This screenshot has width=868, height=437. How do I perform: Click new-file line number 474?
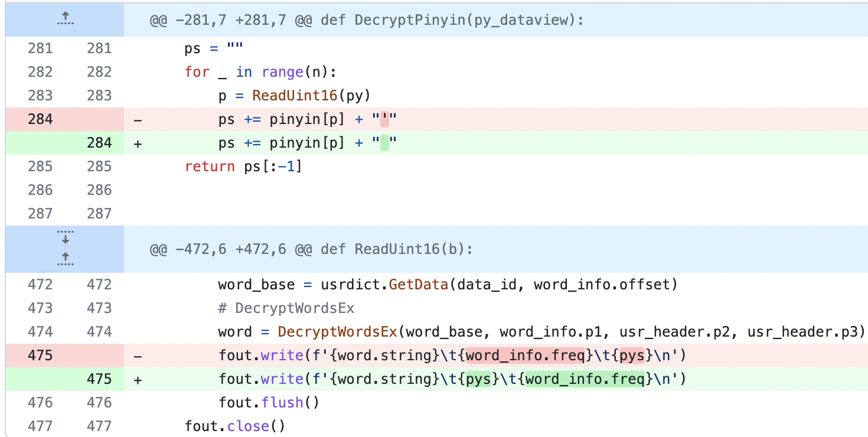click(99, 332)
